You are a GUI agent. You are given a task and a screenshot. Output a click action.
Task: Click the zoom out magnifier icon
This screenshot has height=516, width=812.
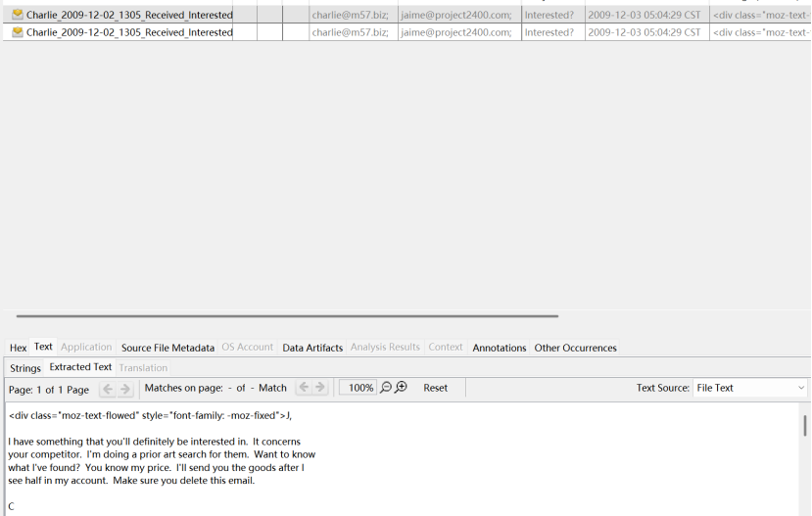click(x=386, y=387)
